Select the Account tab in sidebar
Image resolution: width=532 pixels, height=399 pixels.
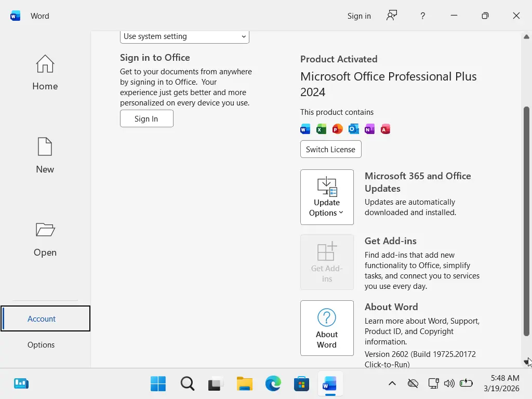click(x=46, y=318)
